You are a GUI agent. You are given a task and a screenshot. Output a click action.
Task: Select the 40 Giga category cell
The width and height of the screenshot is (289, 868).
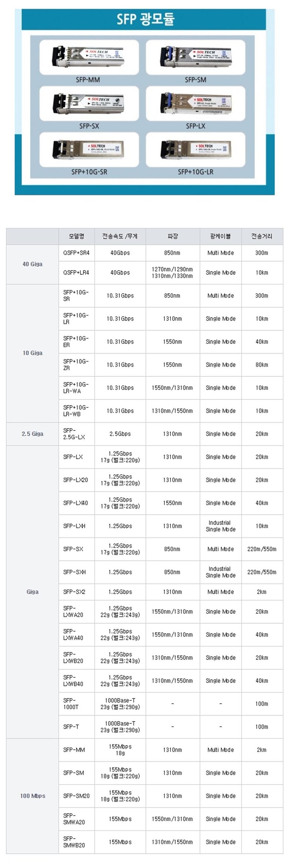coord(33,264)
